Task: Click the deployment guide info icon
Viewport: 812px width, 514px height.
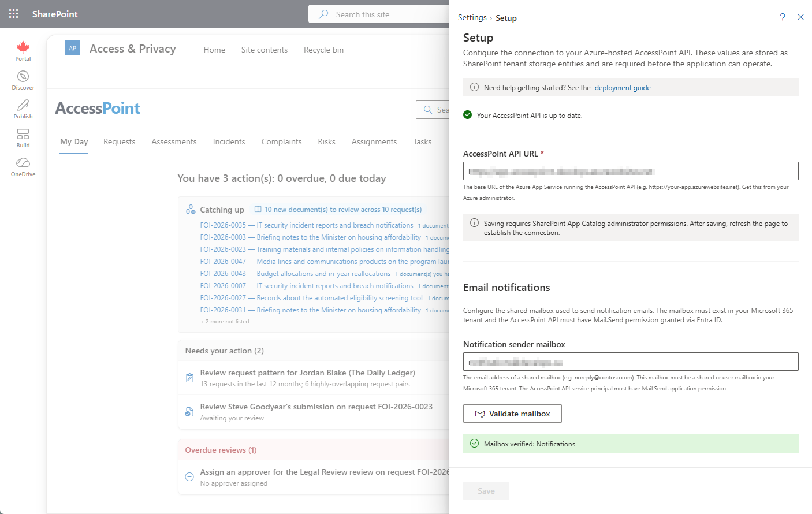Action: point(474,87)
